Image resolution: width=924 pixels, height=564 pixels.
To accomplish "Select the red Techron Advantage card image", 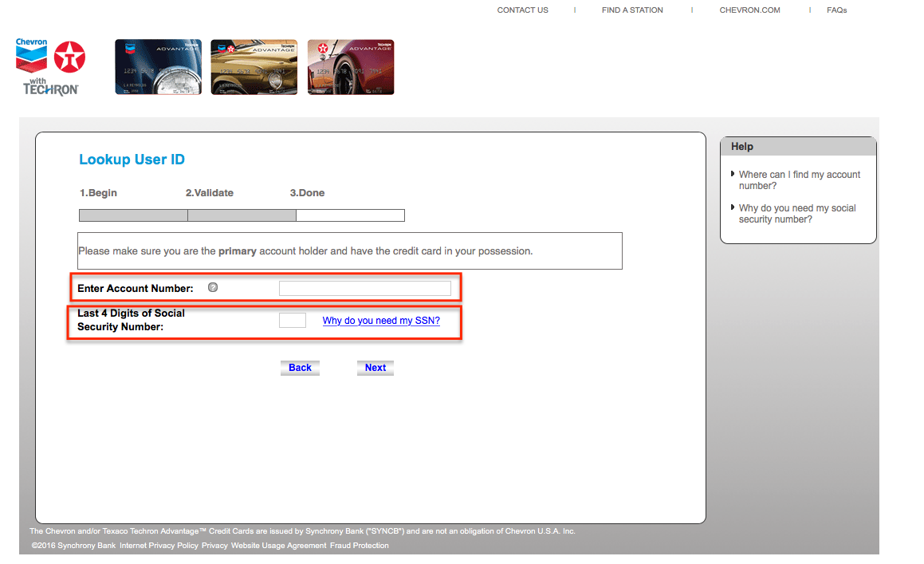I will click(351, 68).
